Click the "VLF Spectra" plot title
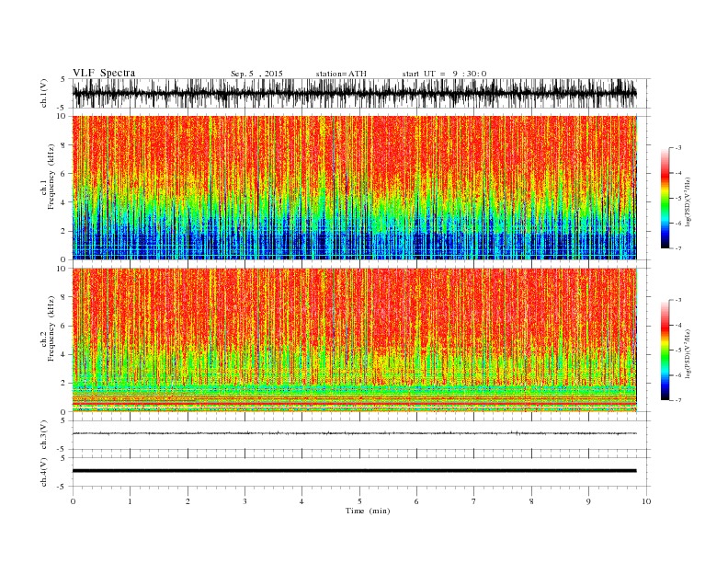728x563 pixels. point(104,73)
